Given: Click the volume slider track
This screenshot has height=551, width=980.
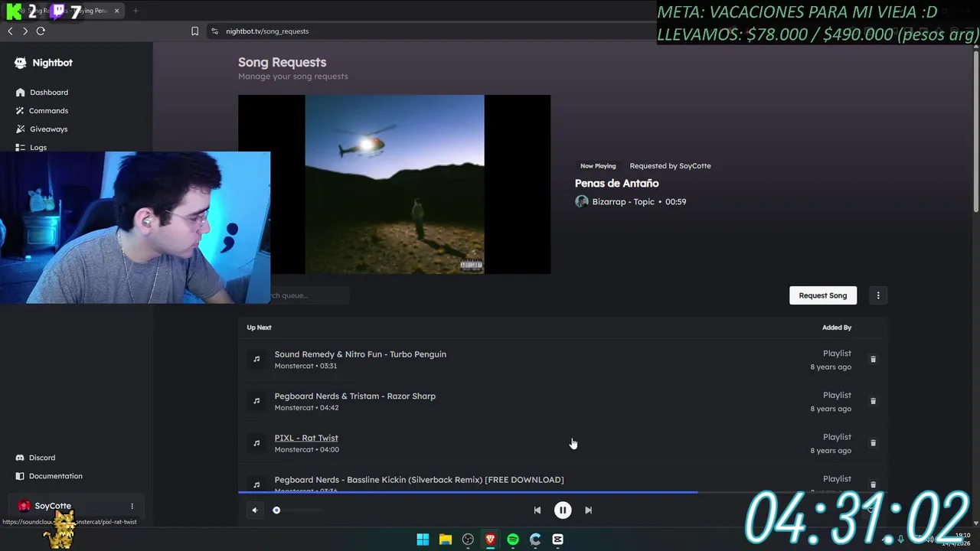Looking at the screenshot, I should point(298,510).
